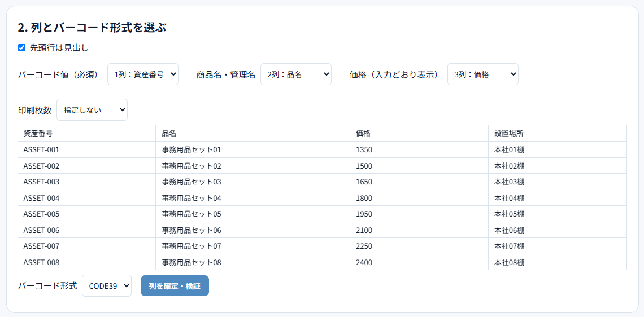Select the ASSET-002 cell
The image size is (644, 317).
click(87, 166)
